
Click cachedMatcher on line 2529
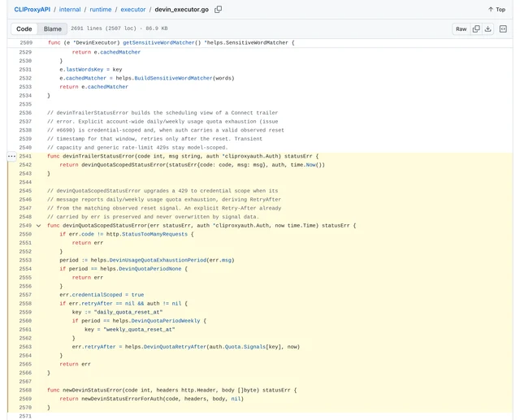[x=120, y=52]
